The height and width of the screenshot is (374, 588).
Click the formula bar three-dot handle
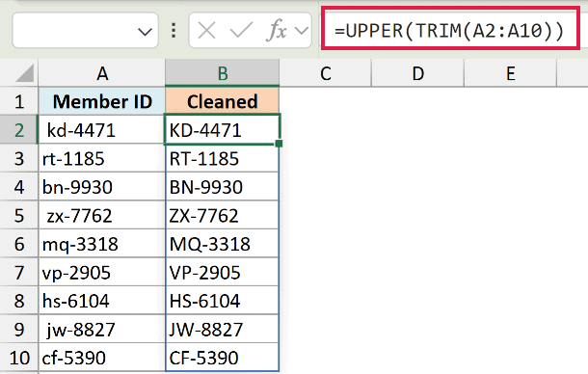click(x=174, y=30)
